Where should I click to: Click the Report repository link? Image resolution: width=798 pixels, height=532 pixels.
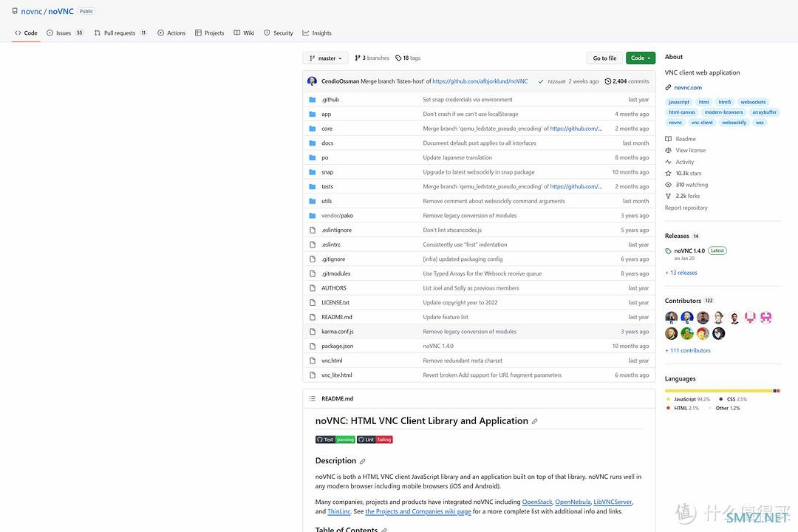tap(686, 208)
